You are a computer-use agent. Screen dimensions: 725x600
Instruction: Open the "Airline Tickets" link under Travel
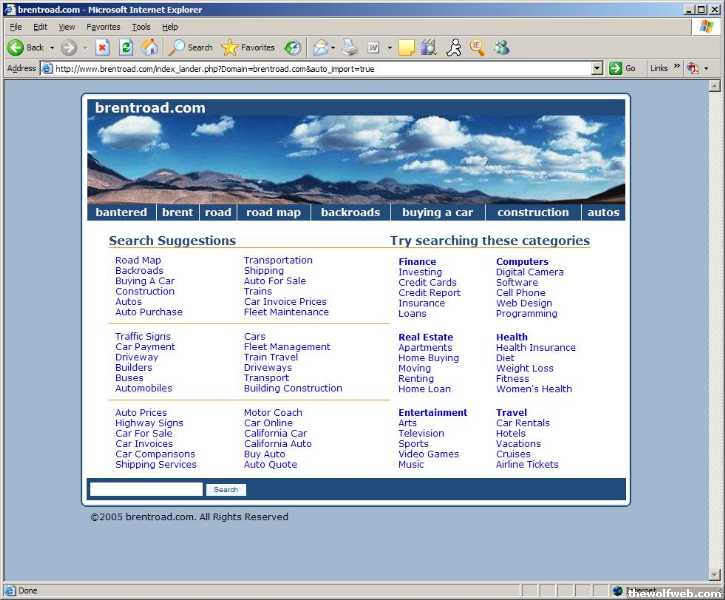click(527, 465)
